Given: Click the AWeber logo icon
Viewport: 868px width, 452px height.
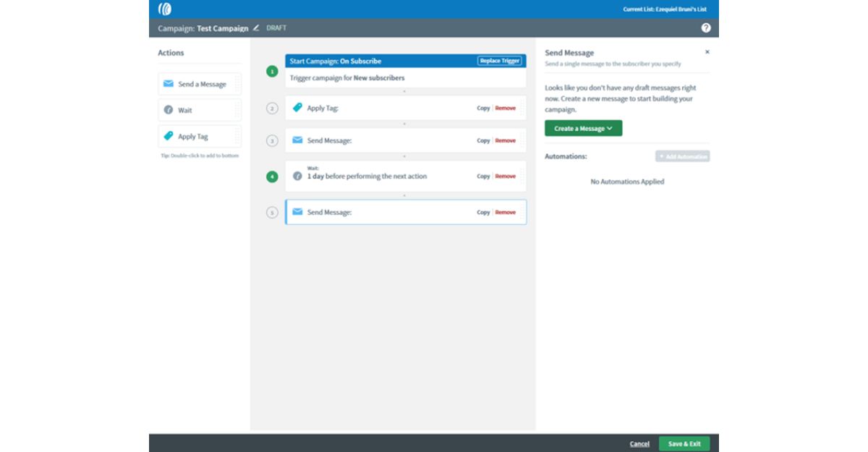Looking at the screenshot, I should tap(165, 9).
